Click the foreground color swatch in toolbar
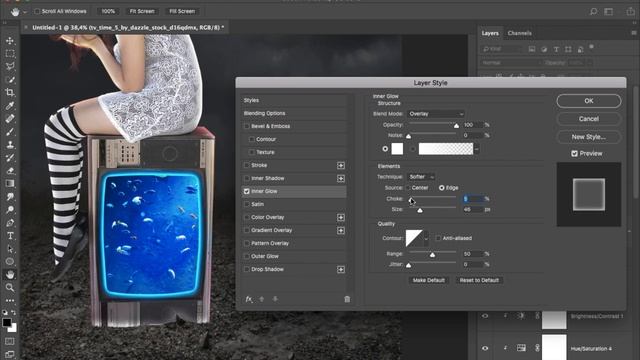Screen dimensions: 640x360 pyautogui.click(x=7, y=323)
